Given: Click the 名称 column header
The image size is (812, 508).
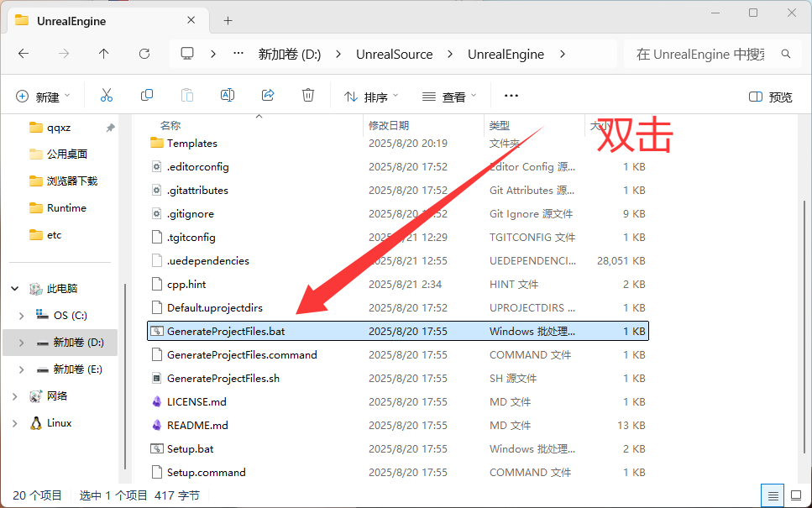Looking at the screenshot, I should (170, 125).
